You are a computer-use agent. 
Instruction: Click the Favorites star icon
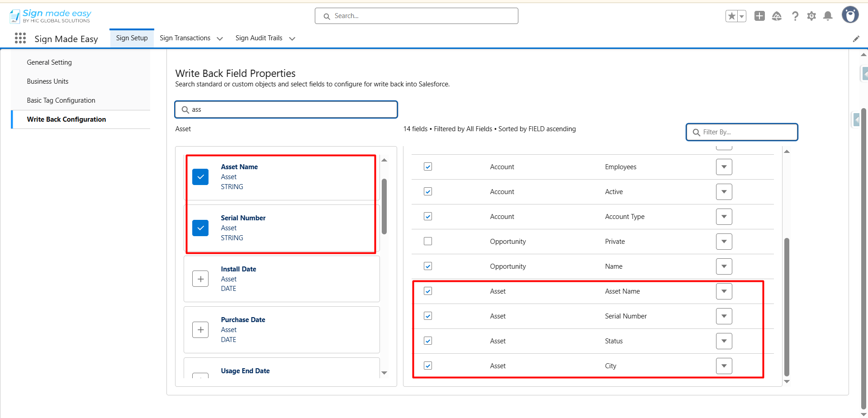(731, 16)
